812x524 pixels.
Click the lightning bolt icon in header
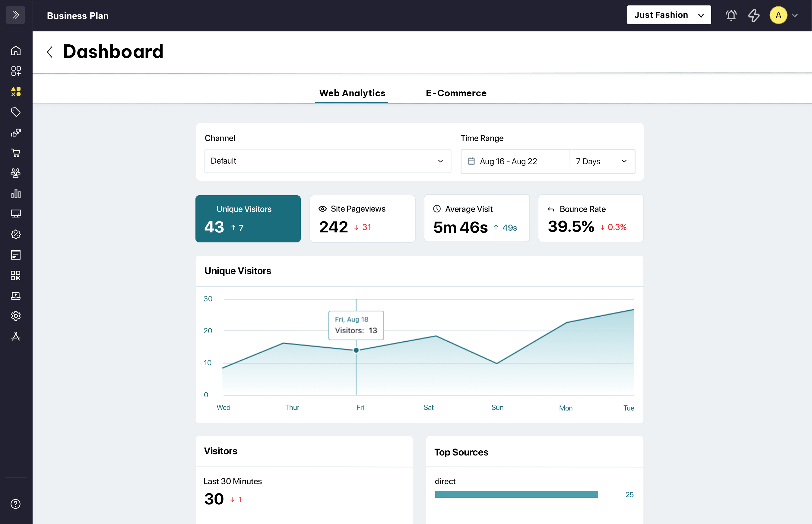coord(753,15)
